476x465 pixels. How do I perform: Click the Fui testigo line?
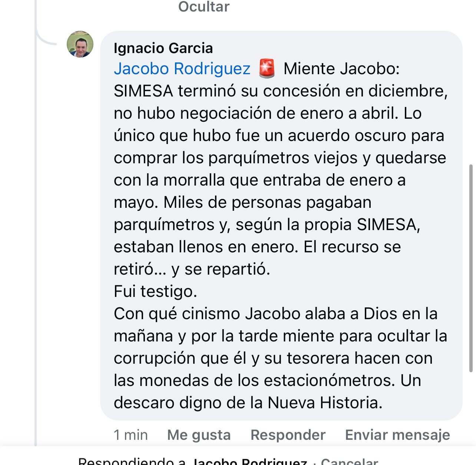[x=155, y=291]
